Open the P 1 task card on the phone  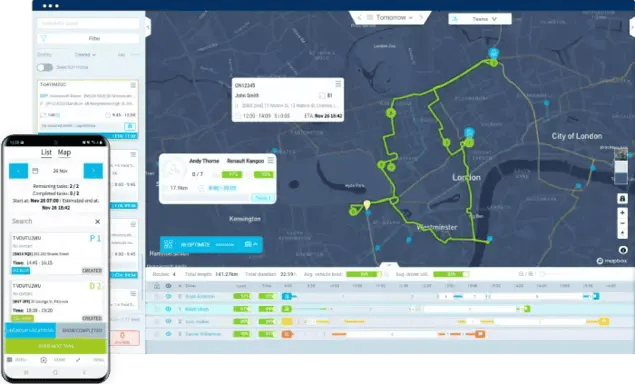pos(57,254)
